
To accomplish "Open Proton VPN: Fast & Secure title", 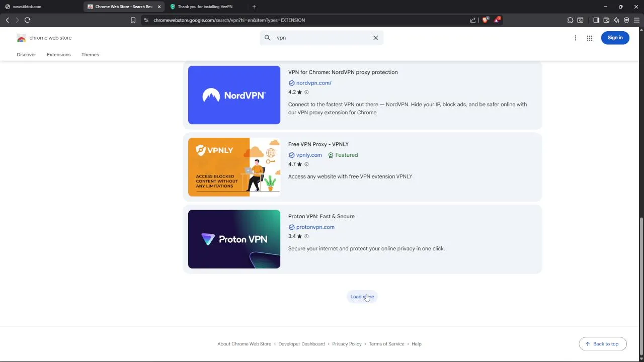I will 321,216.
